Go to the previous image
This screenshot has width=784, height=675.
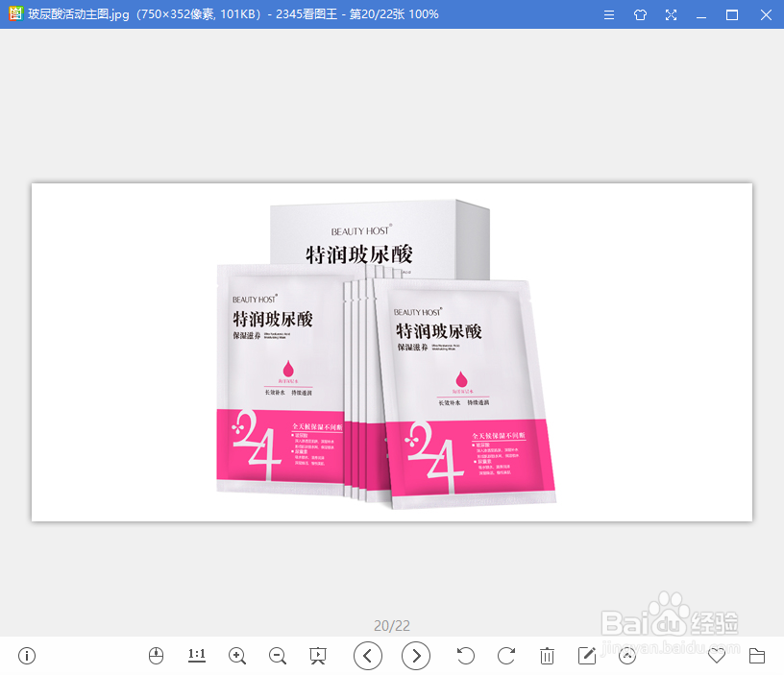click(x=368, y=656)
